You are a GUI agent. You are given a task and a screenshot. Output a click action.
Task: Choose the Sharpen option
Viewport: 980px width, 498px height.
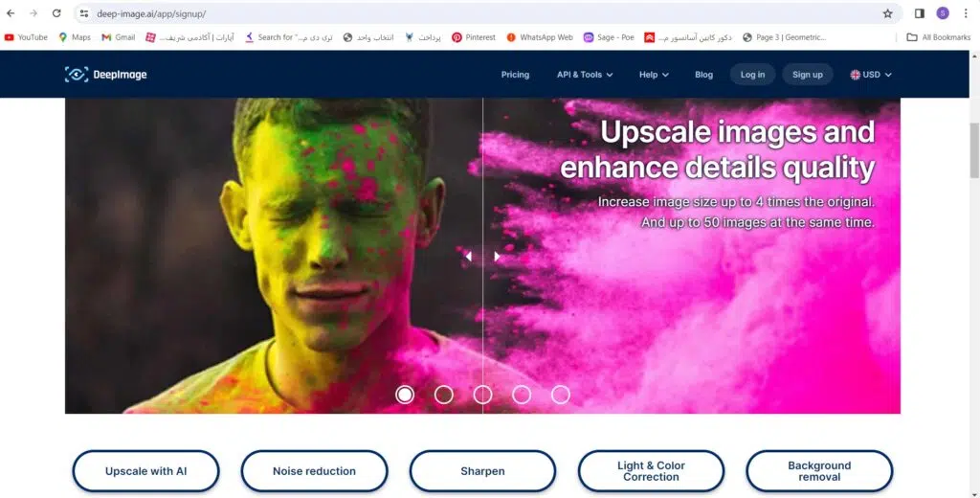482,471
